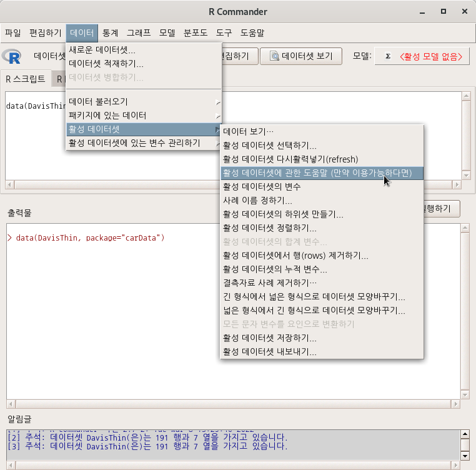
Task: Click output pane scroll left arrow
Action: tap(11, 404)
